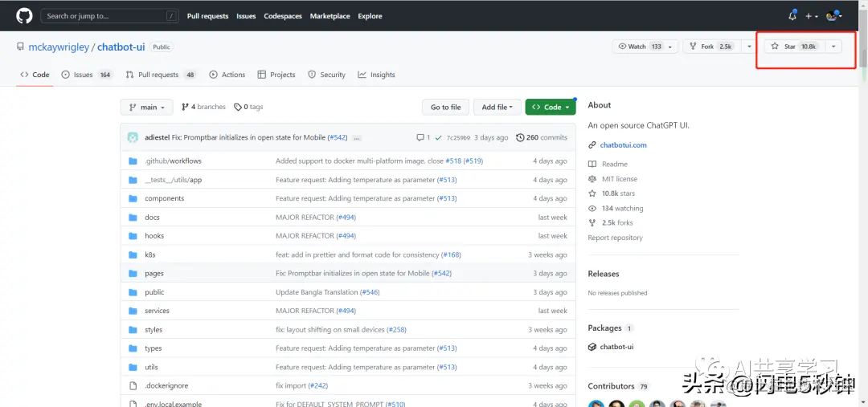
Task: Focus the Search or jump to field
Action: pos(110,16)
